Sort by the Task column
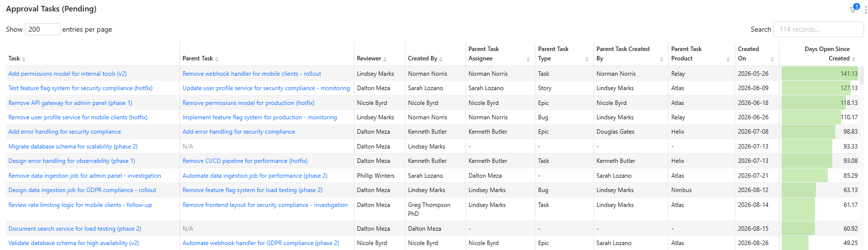The image size is (868, 250). [x=24, y=59]
